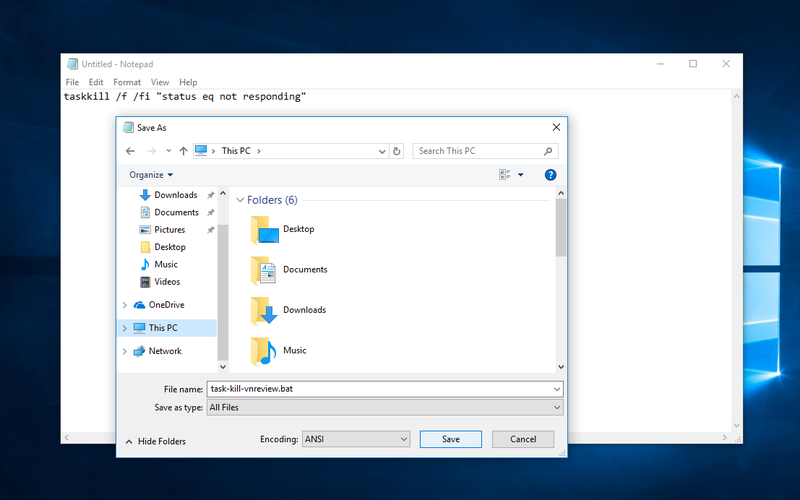Screen dimensions: 800x500
Task: Expand the This PC tree node
Action: (x=124, y=328)
